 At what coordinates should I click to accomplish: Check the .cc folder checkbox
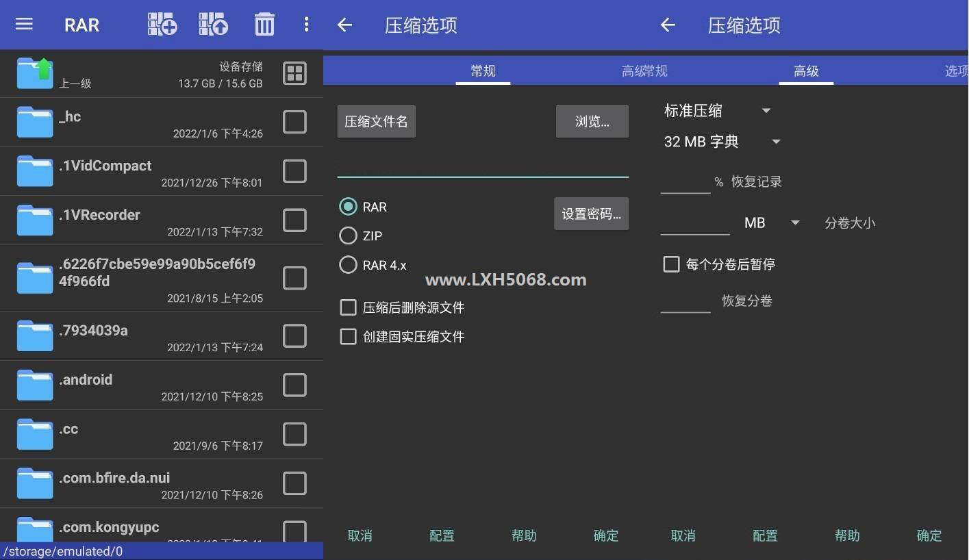point(294,434)
